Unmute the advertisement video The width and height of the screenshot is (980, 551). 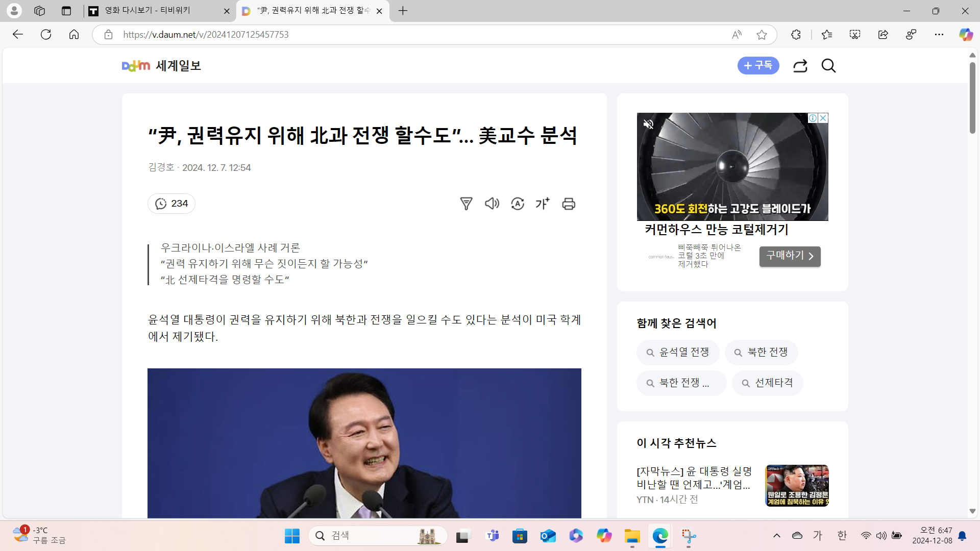pos(648,124)
